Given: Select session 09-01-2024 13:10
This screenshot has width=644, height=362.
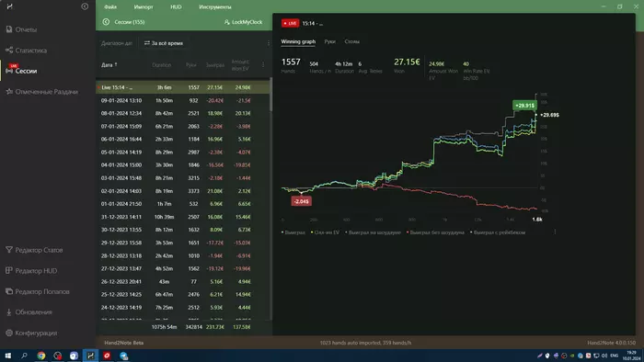Looking at the screenshot, I should (x=183, y=100).
